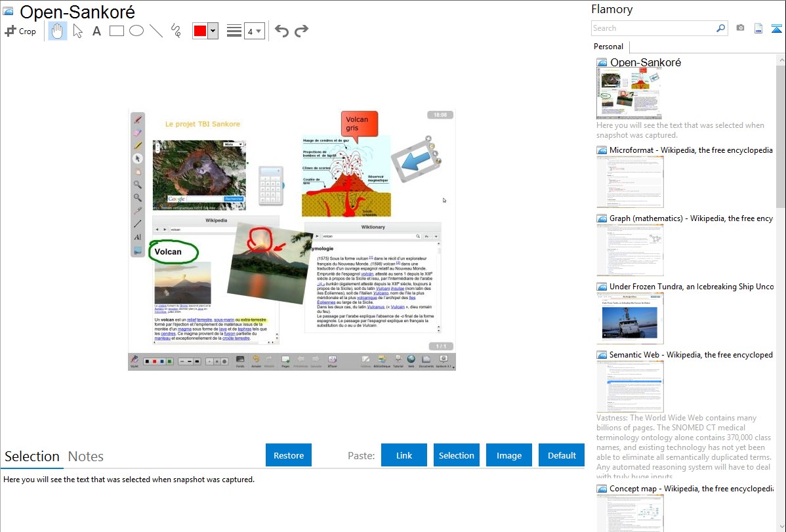The height and width of the screenshot is (532, 786).
Task: Open the Open-Sankoré snapshot thumbnail
Action: 629,94
